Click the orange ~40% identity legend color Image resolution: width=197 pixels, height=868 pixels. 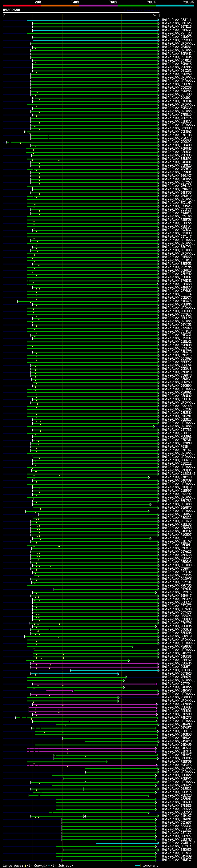click(60, 6)
